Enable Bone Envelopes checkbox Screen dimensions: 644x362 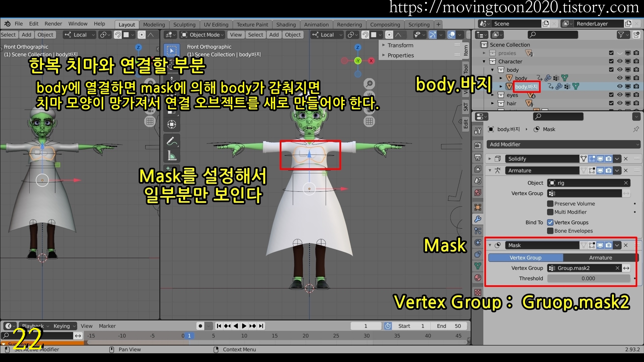coord(550,231)
